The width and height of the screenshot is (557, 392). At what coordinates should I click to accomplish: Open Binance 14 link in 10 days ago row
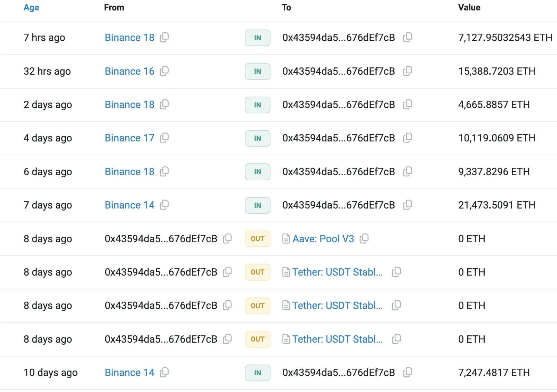tap(129, 373)
